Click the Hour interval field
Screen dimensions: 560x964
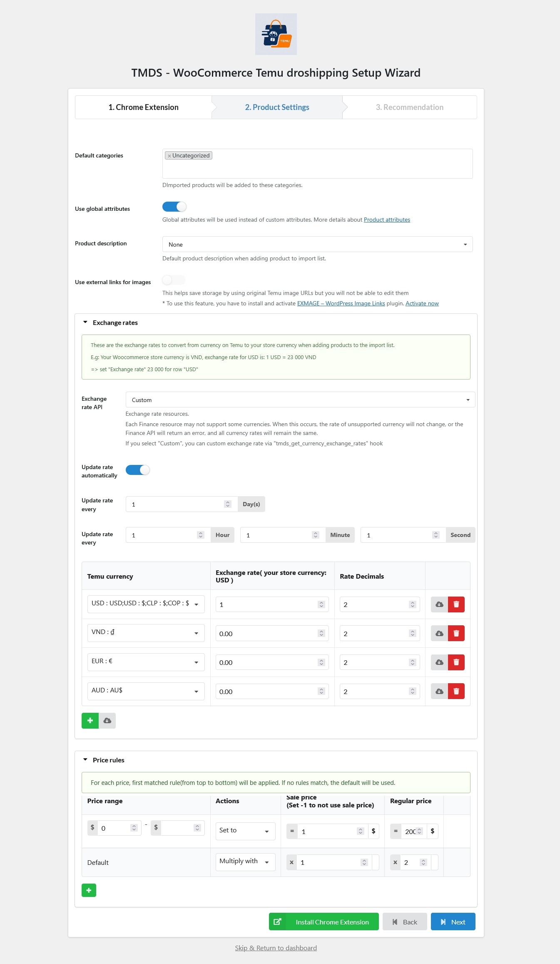[x=168, y=535]
